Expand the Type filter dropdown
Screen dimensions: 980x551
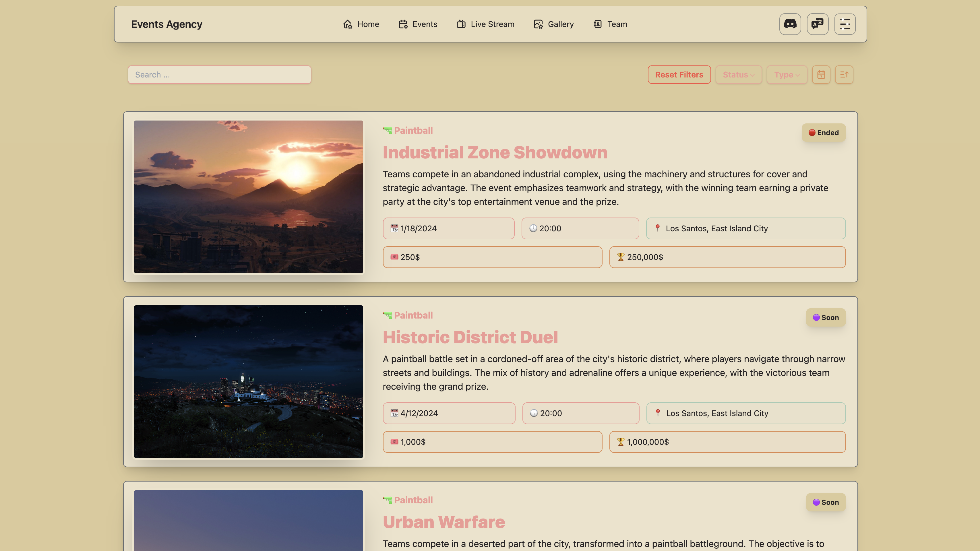(786, 75)
